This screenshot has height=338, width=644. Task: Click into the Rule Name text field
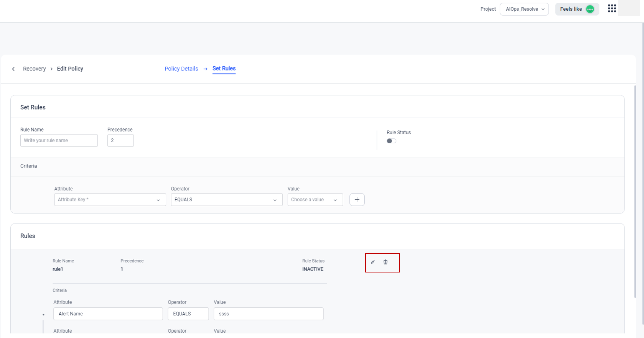click(x=59, y=141)
